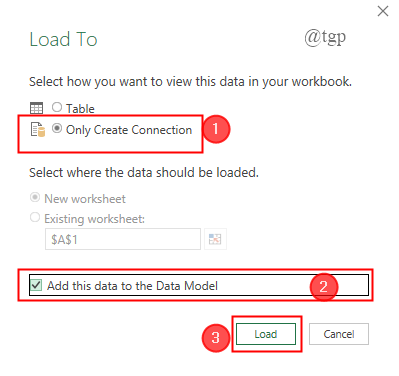399x376 pixels.
Task: Select the Only Create Connection radio button
Action: click(57, 128)
